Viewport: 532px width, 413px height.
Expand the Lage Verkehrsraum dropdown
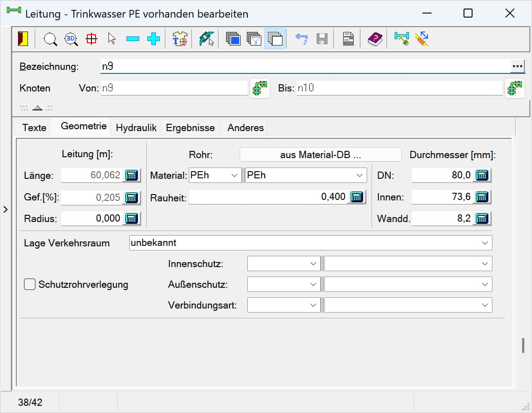(485, 243)
